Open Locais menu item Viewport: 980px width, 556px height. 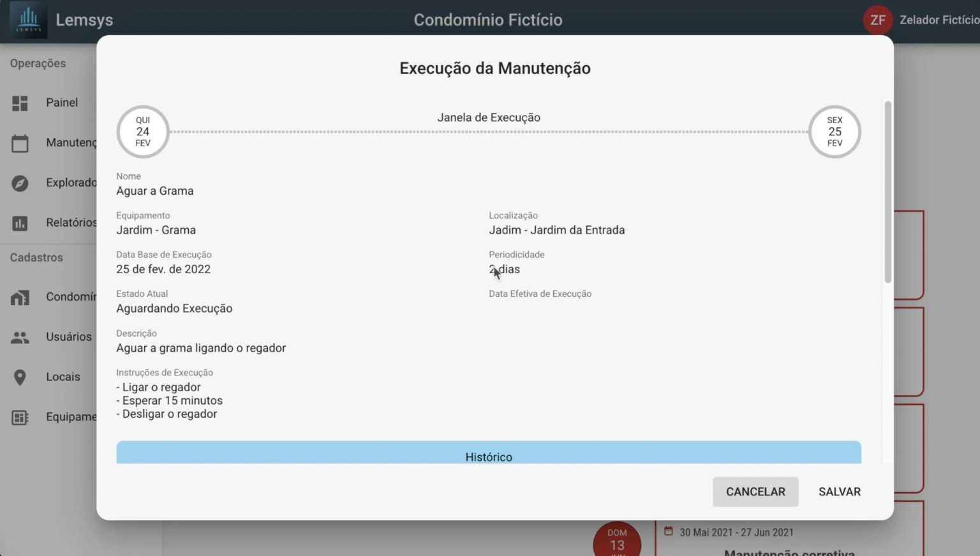(x=63, y=377)
